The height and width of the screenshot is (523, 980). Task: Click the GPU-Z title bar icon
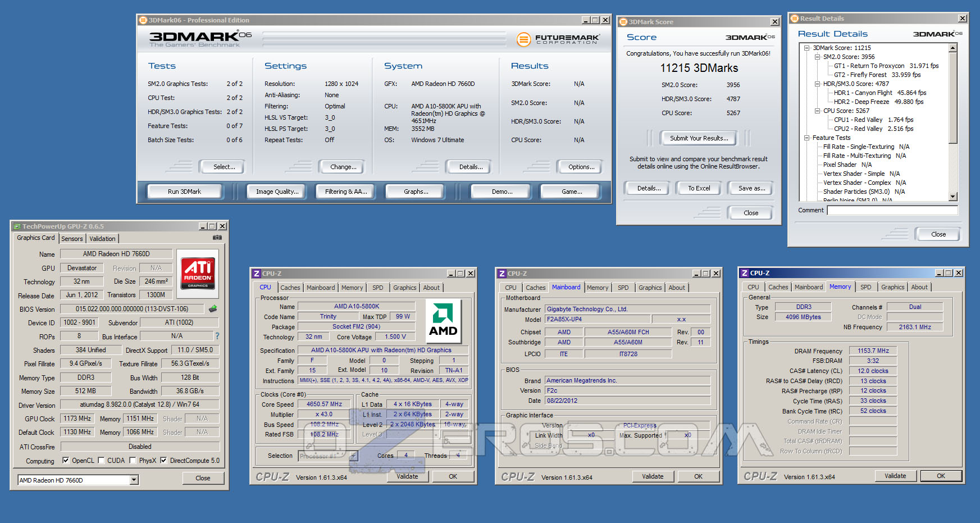point(17,226)
